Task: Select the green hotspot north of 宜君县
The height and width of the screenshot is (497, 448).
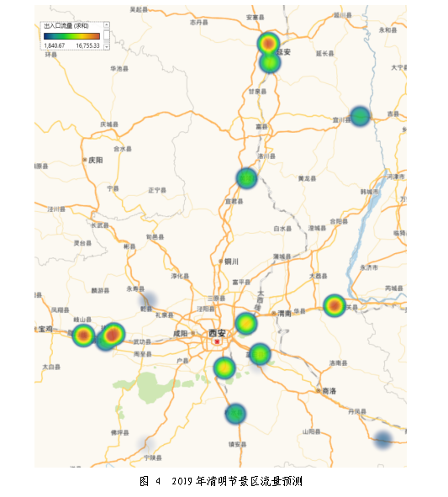Action: coord(246,178)
